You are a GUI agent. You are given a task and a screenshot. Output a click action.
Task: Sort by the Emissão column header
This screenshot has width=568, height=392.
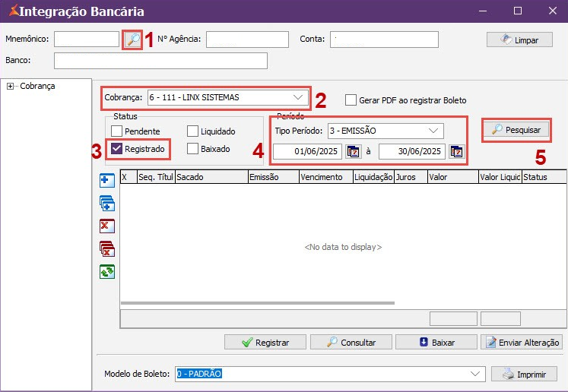[274, 177]
